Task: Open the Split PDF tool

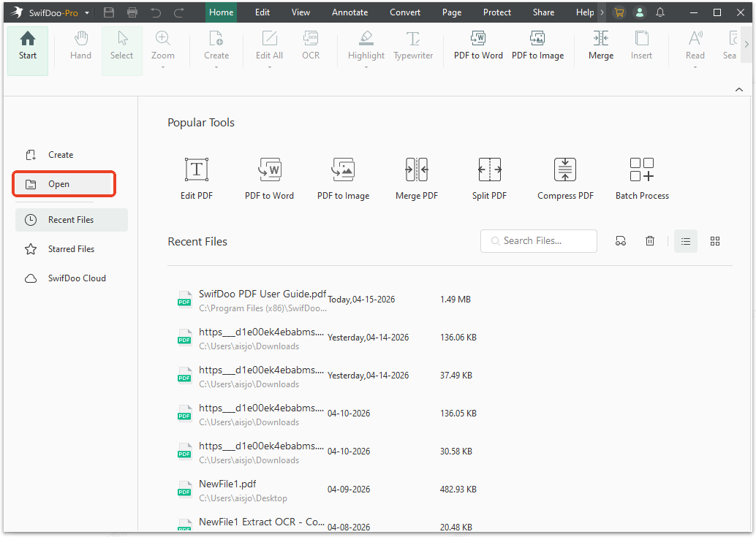Action: coord(489,178)
